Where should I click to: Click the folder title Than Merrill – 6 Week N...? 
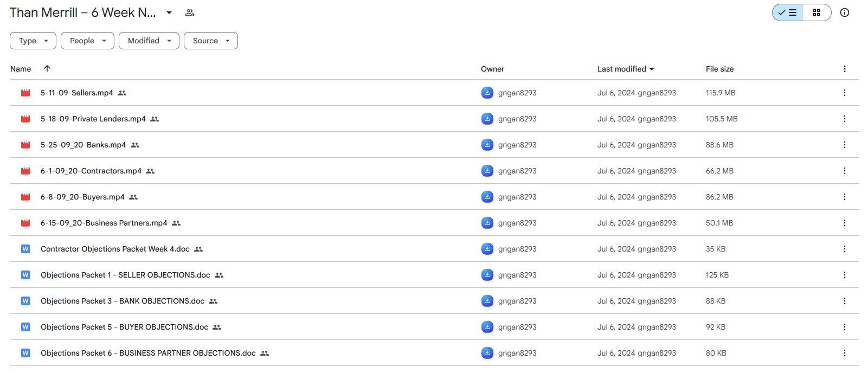tap(83, 12)
